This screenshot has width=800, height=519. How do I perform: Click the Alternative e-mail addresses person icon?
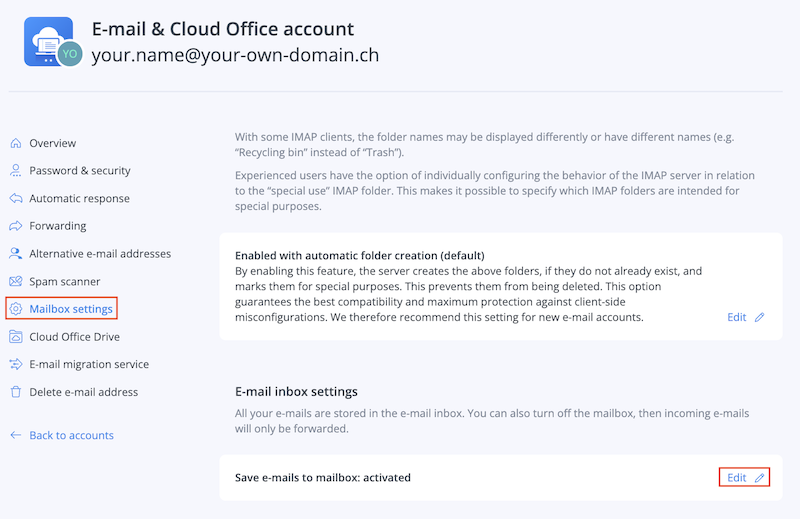[x=16, y=254]
